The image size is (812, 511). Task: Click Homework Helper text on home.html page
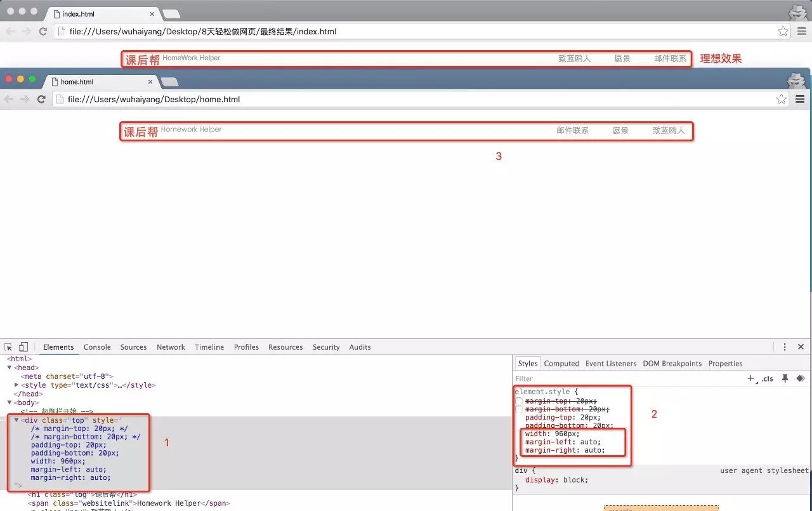pos(191,129)
